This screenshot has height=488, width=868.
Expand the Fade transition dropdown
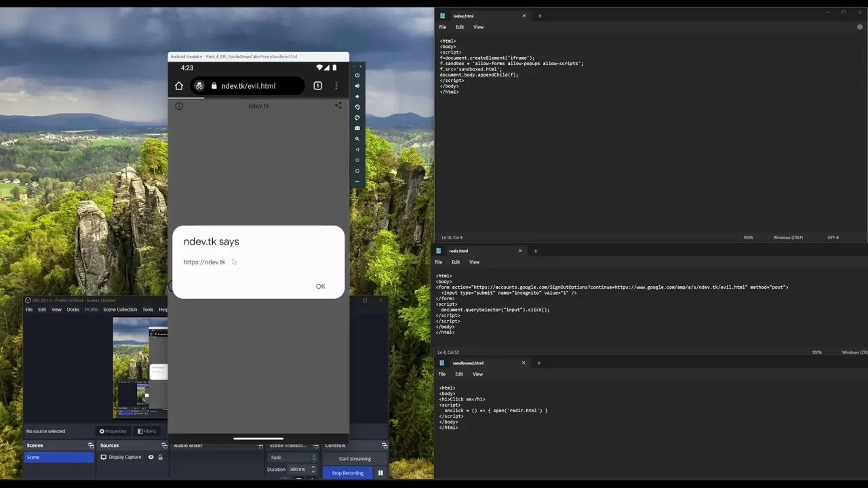point(292,457)
